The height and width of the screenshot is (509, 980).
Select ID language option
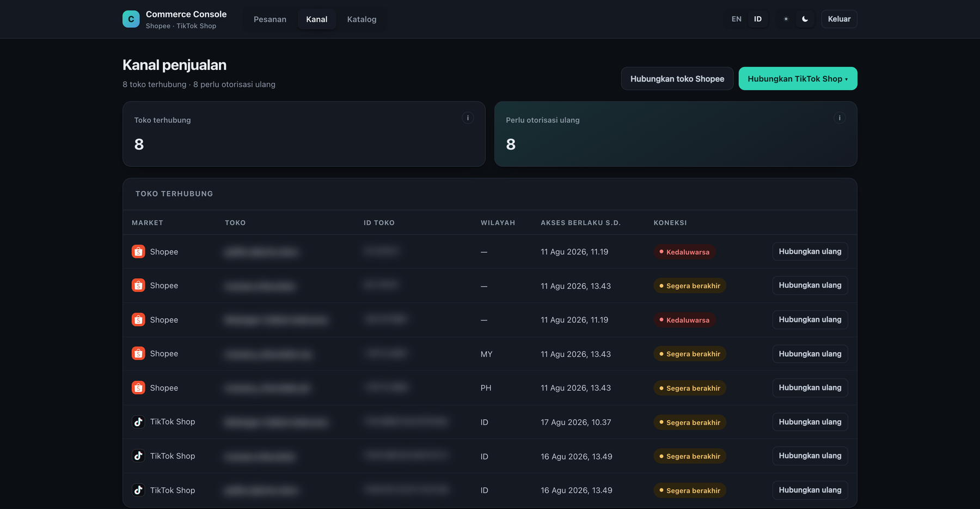[757, 19]
